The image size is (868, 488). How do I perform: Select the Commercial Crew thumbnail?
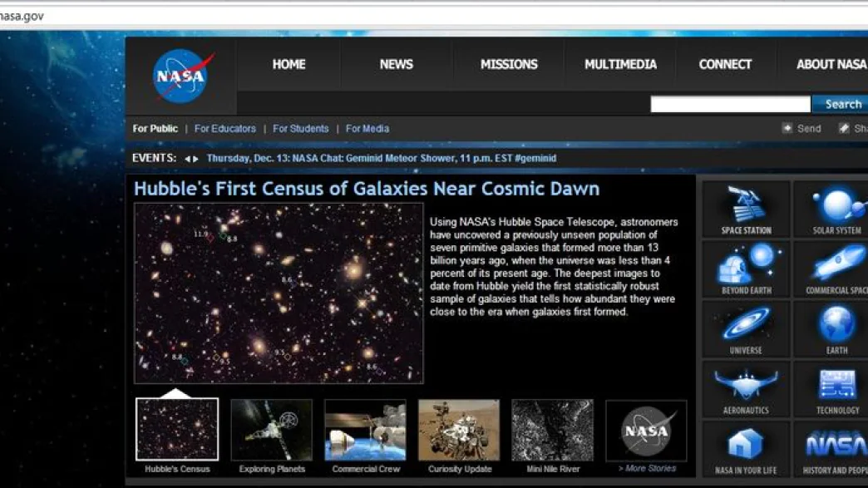tap(365, 430)
